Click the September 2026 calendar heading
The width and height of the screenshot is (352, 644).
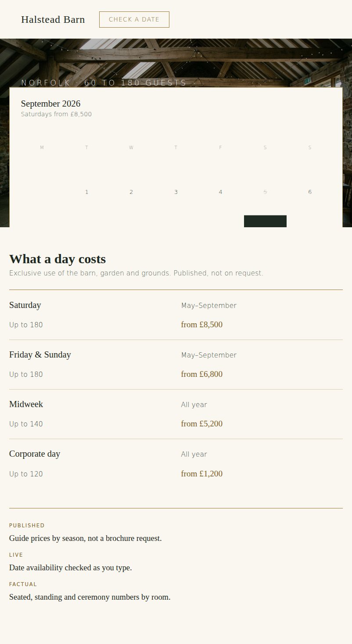(51, 104)
